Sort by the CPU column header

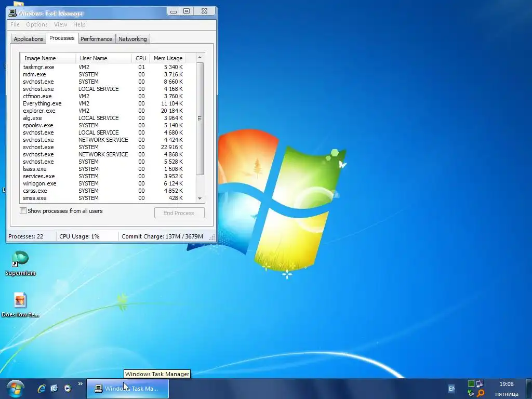141,58
